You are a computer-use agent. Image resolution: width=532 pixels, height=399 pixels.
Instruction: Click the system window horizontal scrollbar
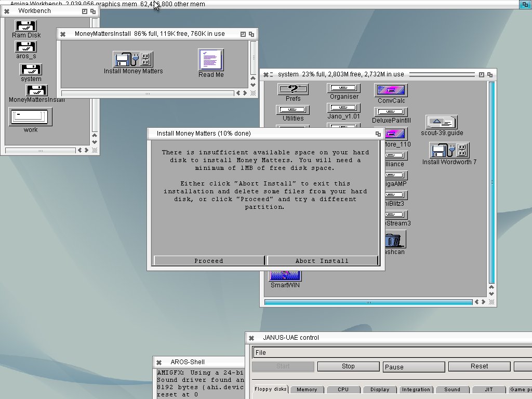pyautogui.click(x=368, y=302)
